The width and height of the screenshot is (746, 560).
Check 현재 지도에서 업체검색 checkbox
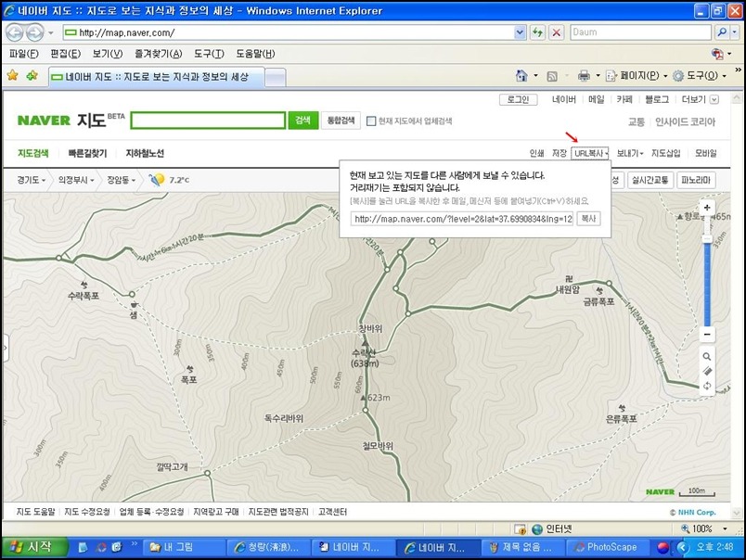(x=371, y=121)
